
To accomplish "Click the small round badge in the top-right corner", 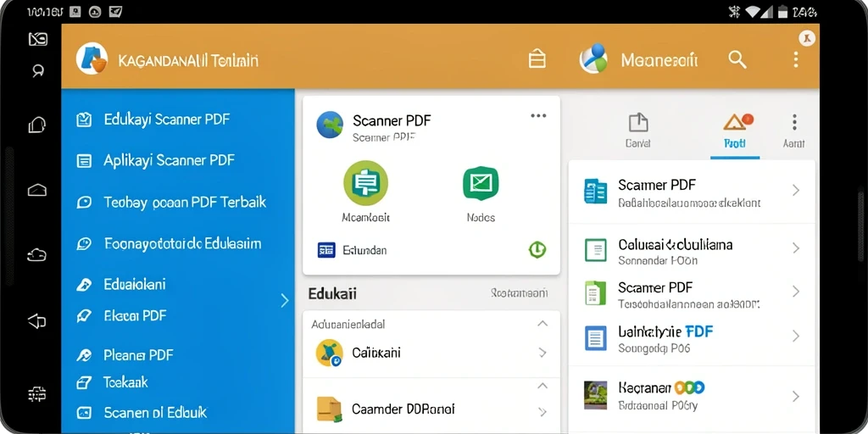I will point(807,37).
